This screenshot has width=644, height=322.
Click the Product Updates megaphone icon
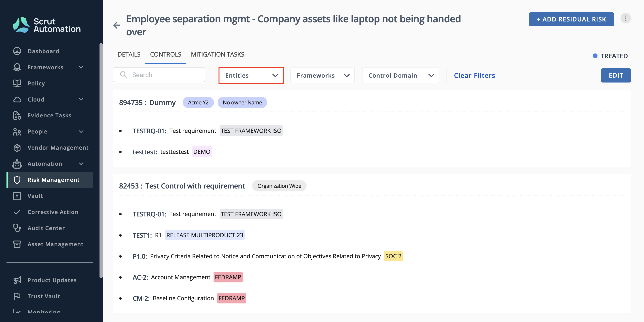(x=17, y=280)
